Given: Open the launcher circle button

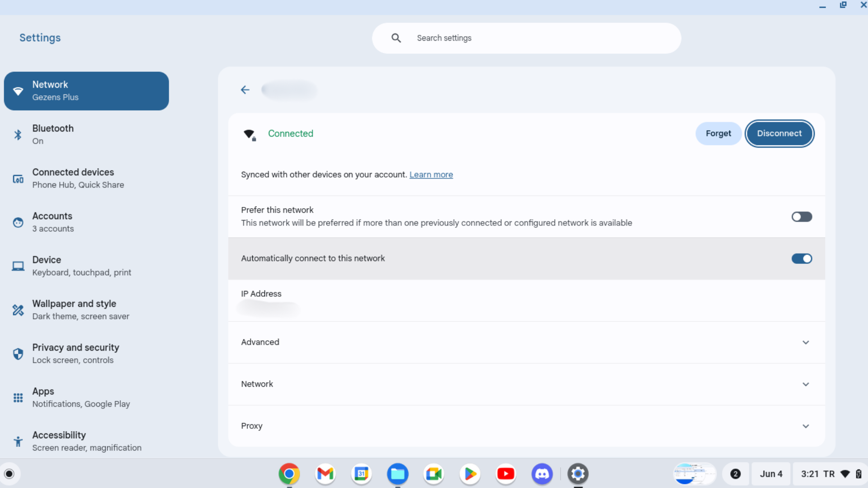Looking at the screenshot, I should [x=9, y=474].
